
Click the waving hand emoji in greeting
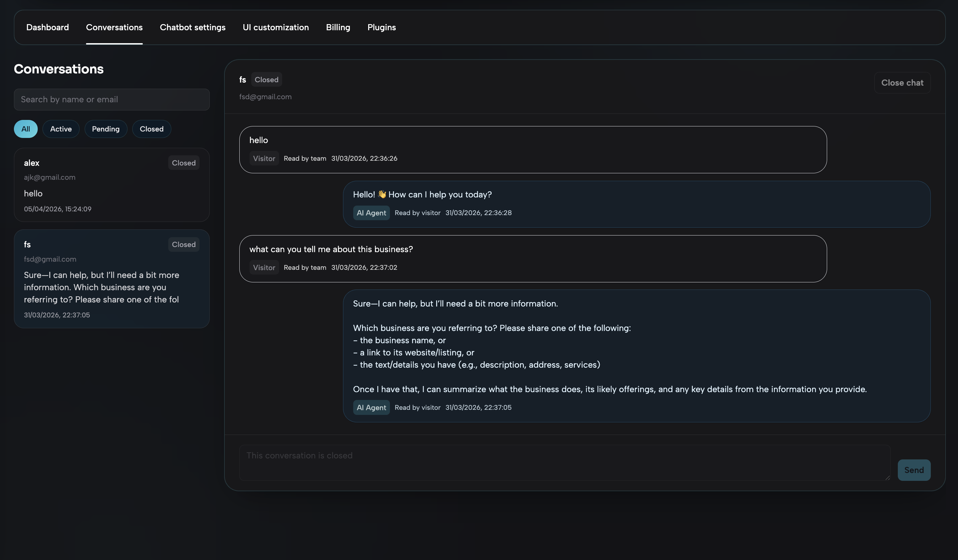382,194
